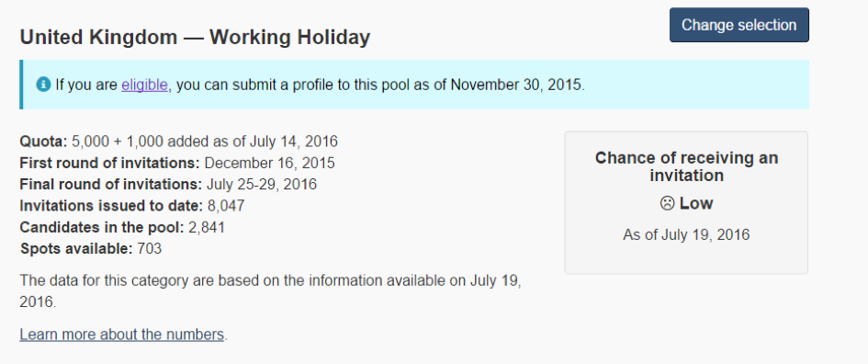Click the 1,000 added as of July 14 text
Viewport: 868px width, 364px height.
tap(232, 142)
